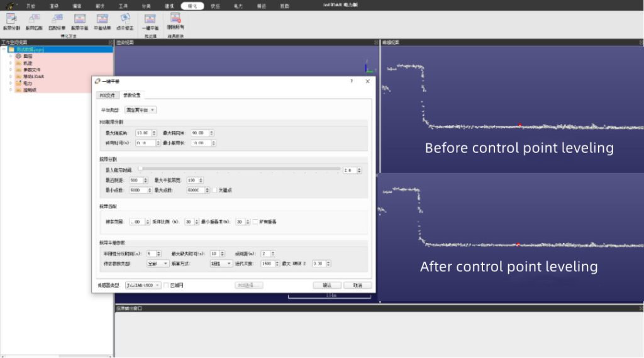Click the iteration count field showing 1500
Image resolution: width=644 pixels, height=358 pixels.
(x=270, y=264)
